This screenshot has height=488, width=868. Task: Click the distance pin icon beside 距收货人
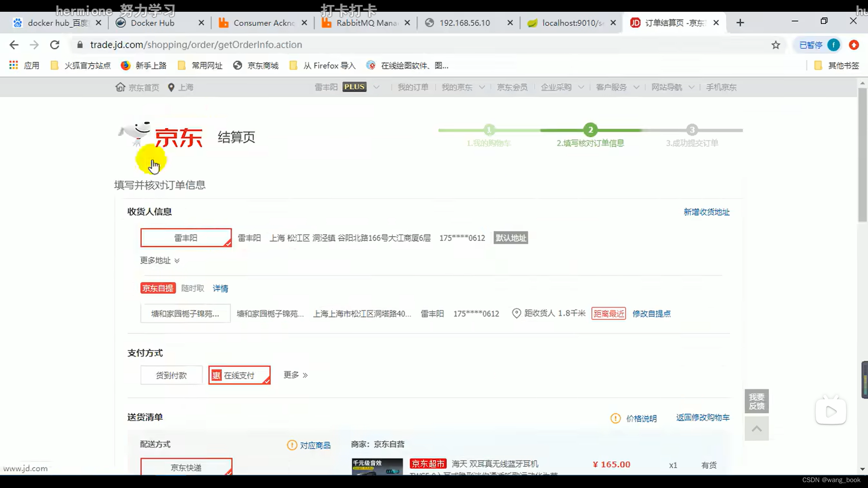516,313
